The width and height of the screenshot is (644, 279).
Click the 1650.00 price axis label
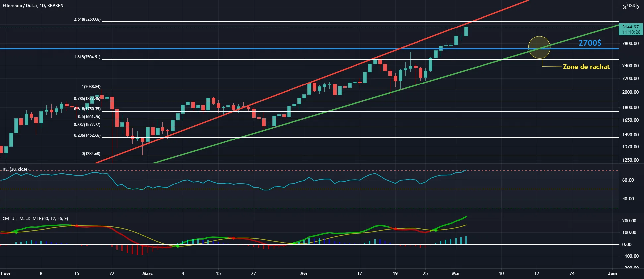[x=630, y=120]
